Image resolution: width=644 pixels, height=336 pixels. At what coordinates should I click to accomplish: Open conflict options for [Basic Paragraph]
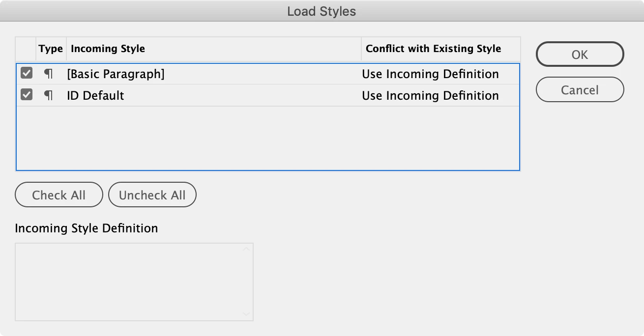430,74
